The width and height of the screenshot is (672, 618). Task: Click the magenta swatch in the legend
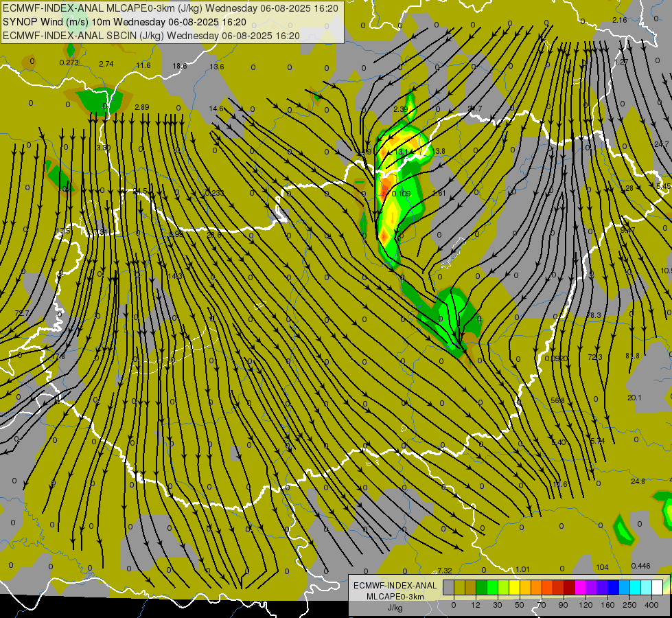pyautogui.click(x=581, y=587)
